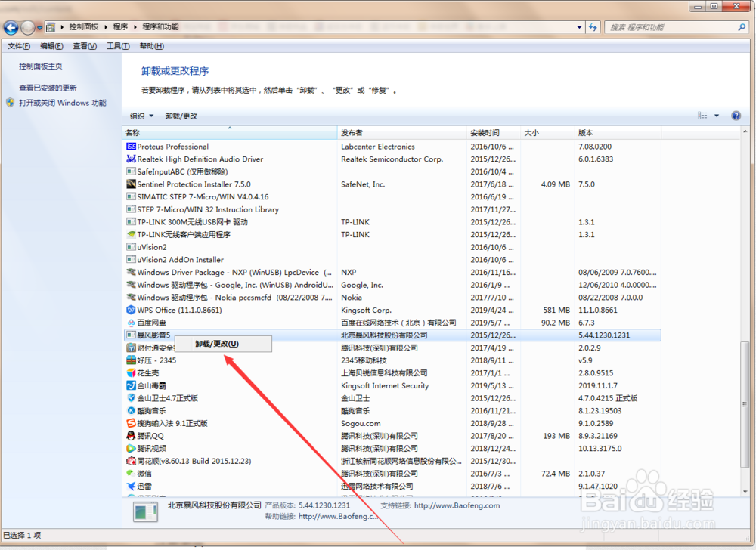The width and height of the screenshot is (756, 550).
Task: Click http://www.Baofeng.com support link text
Action: tap(457, 505)
